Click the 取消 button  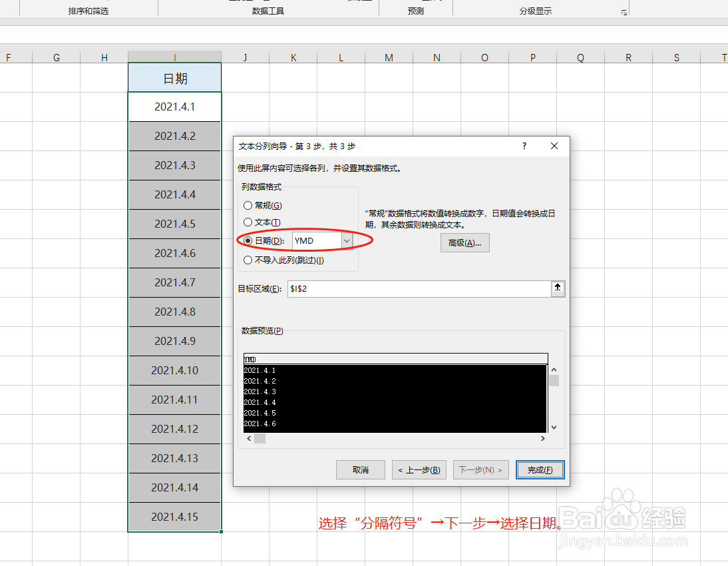tap(360, 470)
